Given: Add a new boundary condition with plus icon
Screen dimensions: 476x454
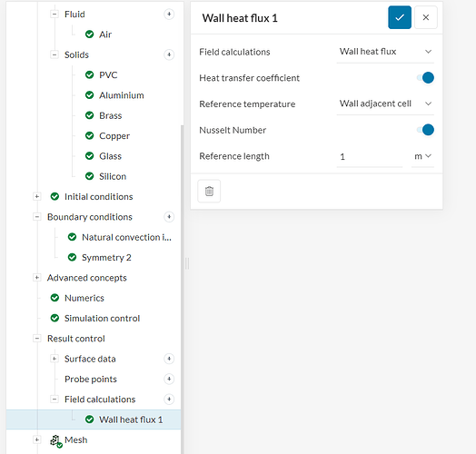Looking at the screenshot, I should 169,217.
